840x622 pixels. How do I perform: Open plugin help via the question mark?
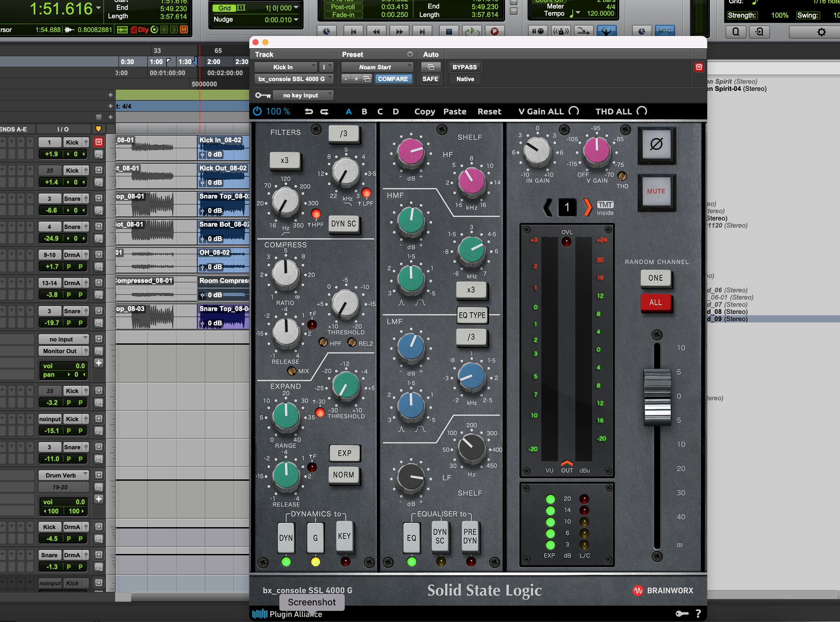tap(698, 613)
